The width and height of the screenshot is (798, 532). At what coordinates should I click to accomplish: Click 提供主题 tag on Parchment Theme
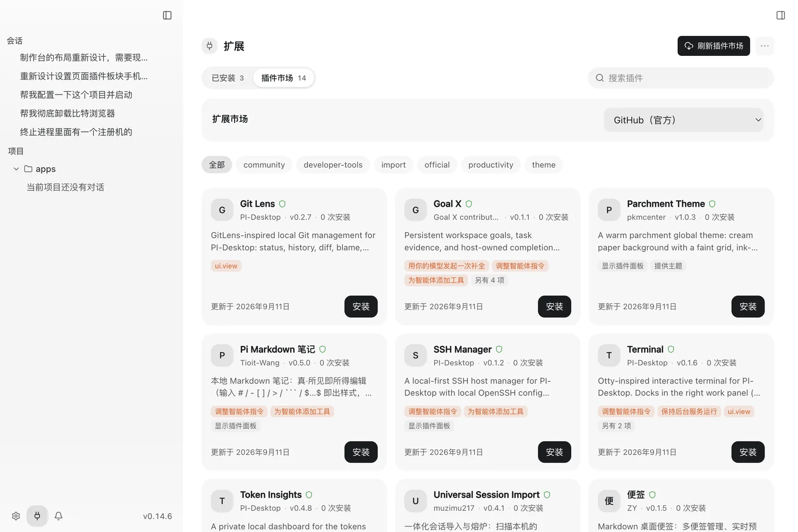click(x=668, y=266)
